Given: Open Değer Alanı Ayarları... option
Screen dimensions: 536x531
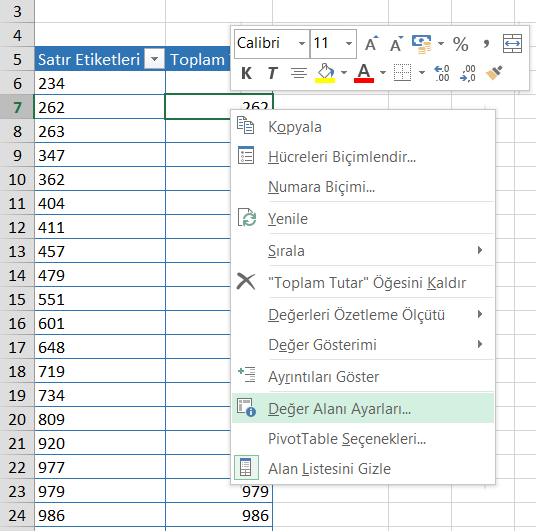Looking at the screenshot, I should point(363,408).
